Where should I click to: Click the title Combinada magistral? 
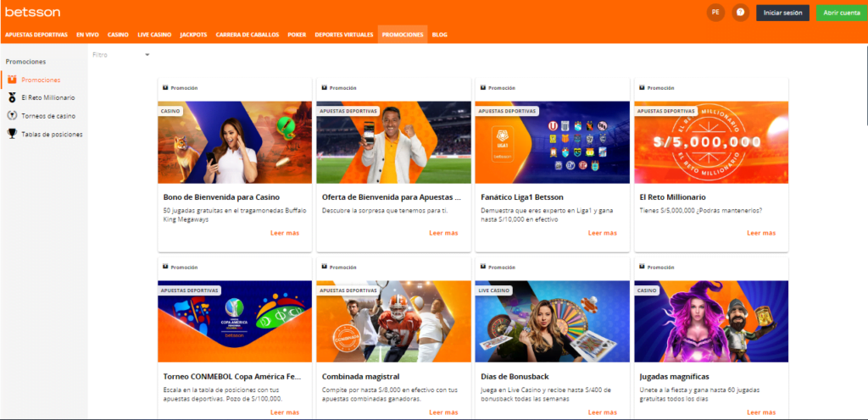[x=360, y=377]
